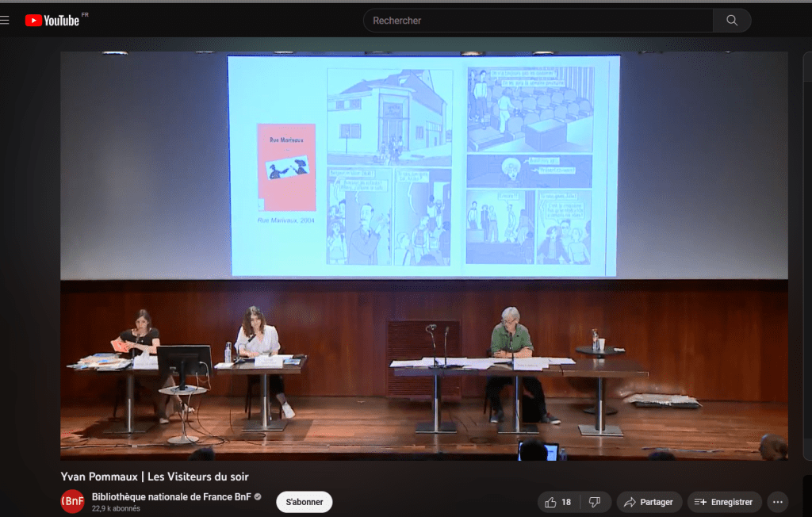
Task: Click the verified badge next to BnF
Action: (x=257, y=497)
